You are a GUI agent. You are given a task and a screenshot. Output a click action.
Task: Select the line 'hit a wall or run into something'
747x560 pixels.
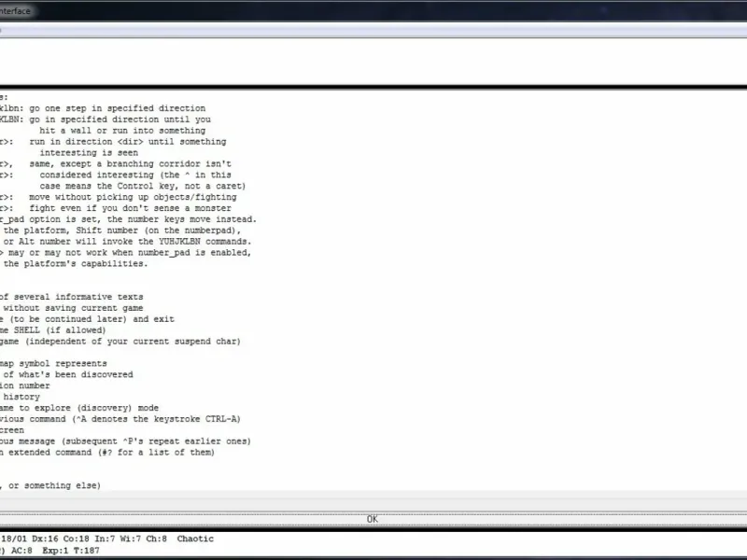pyautogui.click(x=122, y=131)
